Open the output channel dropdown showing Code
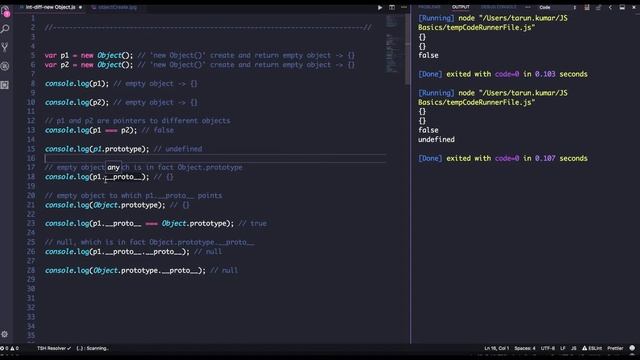This screenshot has height=360, width=640. click(557, 7)
